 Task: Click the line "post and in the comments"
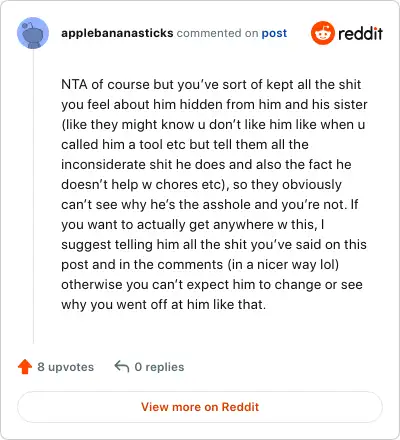[x=200, y=264]
